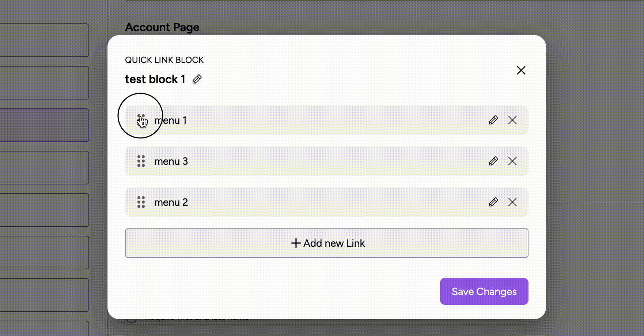Click the QUICK LINK BLOCK label
644x336 pixels.
tap(164, 60)
